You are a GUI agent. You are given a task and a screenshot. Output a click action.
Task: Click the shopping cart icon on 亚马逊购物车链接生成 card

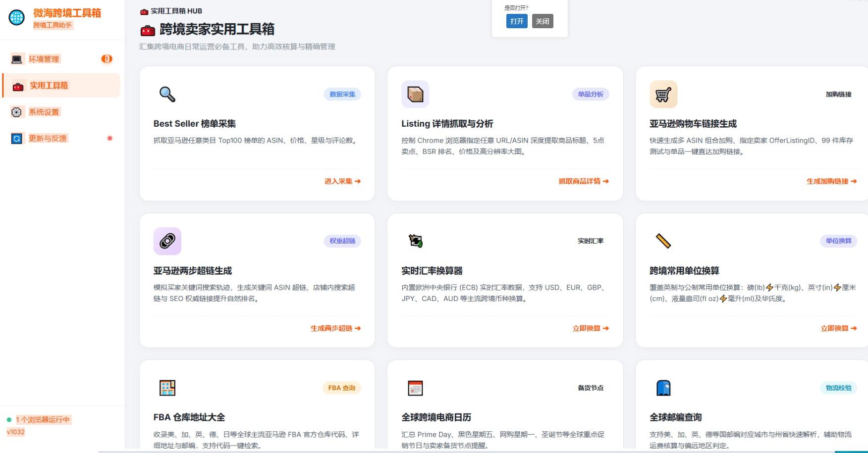(x=663, y=94)
